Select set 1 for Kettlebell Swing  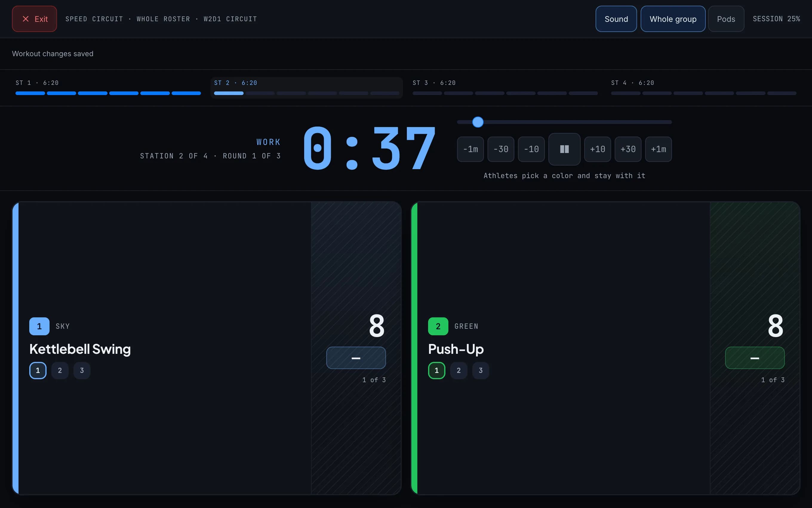38,370
